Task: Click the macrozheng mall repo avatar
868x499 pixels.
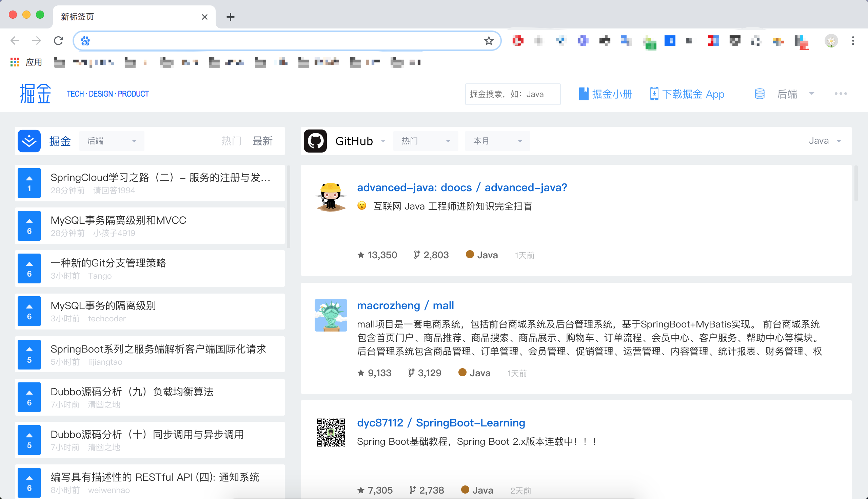Action: pos(331,315)
